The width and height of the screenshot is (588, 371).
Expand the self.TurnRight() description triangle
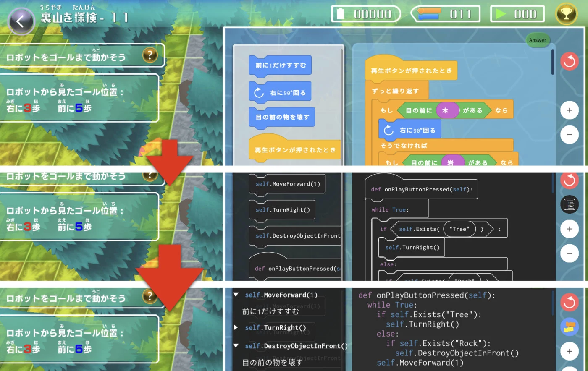236,327
